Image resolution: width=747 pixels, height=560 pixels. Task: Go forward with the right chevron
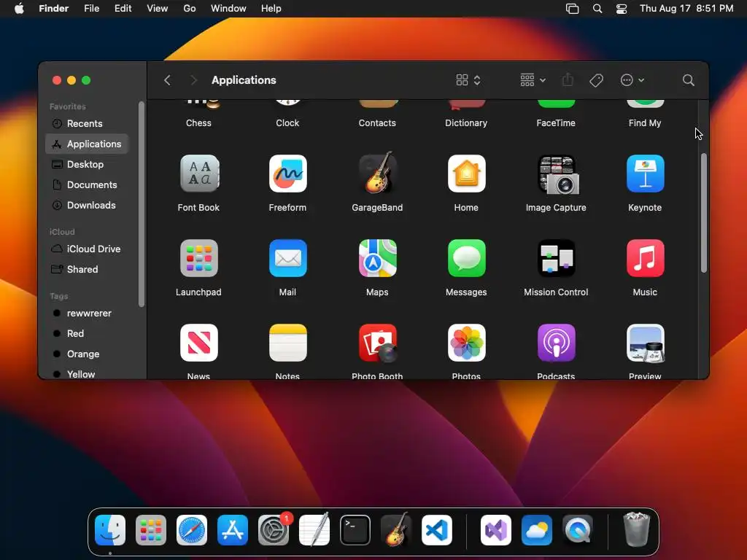pos(193,80)
